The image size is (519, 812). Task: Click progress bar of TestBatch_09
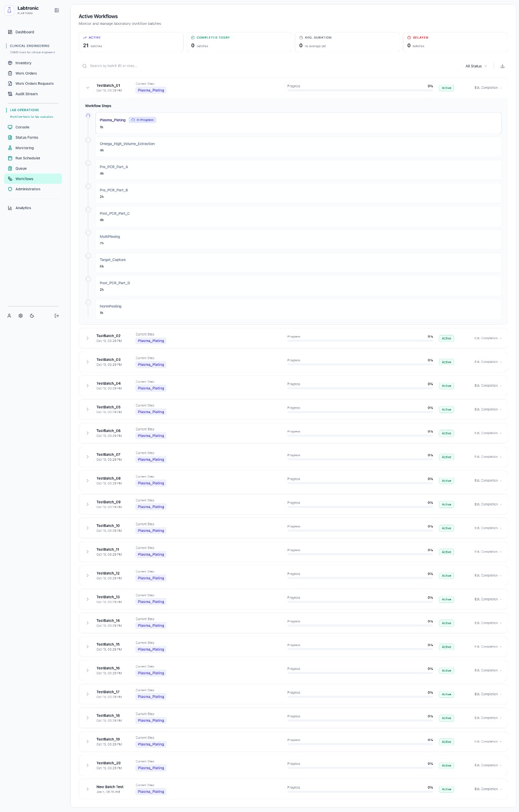click(x=360, y=507)
